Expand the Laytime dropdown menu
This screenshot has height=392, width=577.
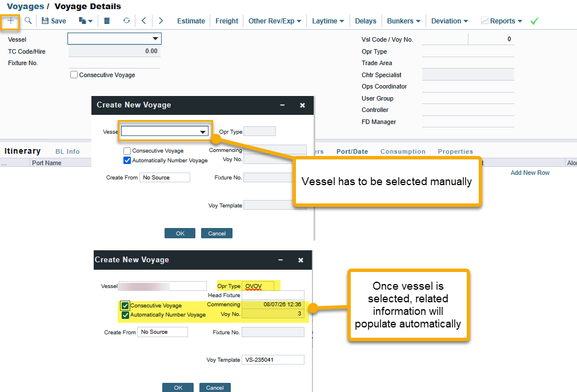pos(328,21)
